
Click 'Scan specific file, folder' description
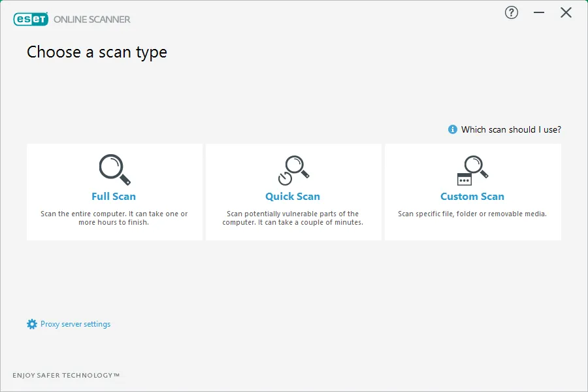(x=472, y=214)
